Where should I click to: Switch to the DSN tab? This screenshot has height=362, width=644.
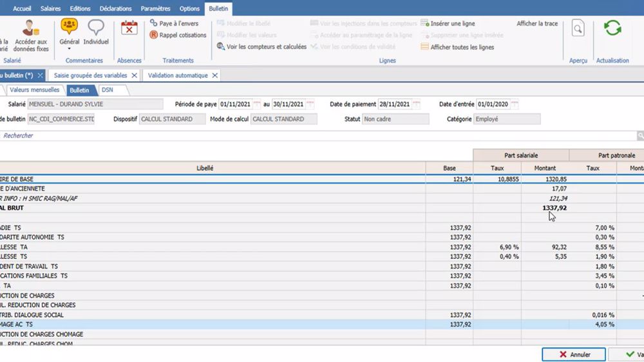pos(107,90)
